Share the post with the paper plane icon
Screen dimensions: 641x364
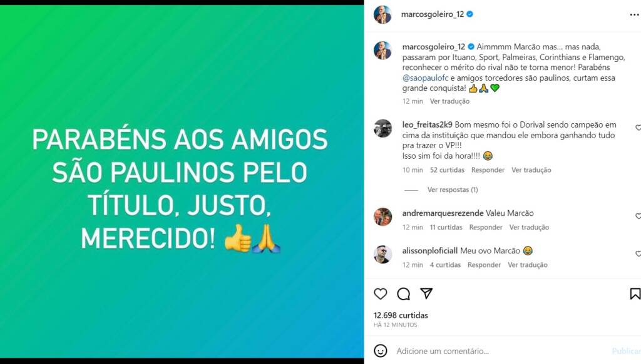[426, 293]
